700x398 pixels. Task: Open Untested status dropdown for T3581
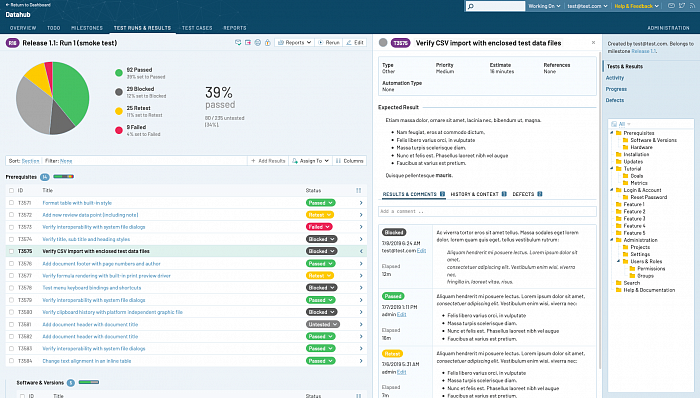[323, 324]
